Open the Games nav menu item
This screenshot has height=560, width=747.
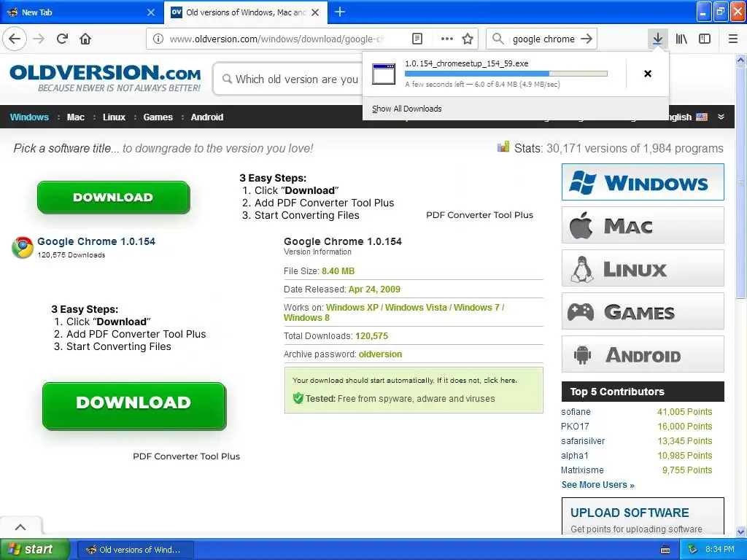[158, 117]
